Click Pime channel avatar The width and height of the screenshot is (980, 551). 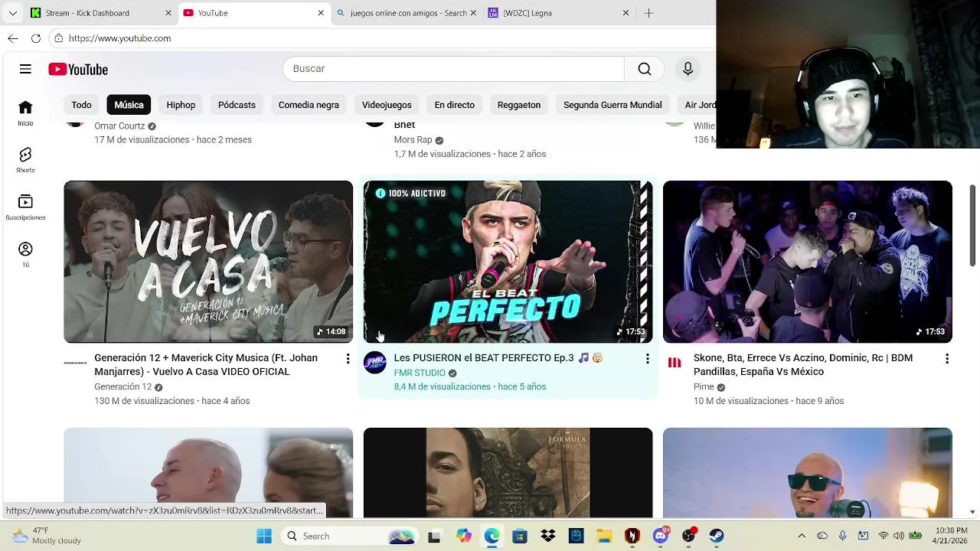click(674, 362)
